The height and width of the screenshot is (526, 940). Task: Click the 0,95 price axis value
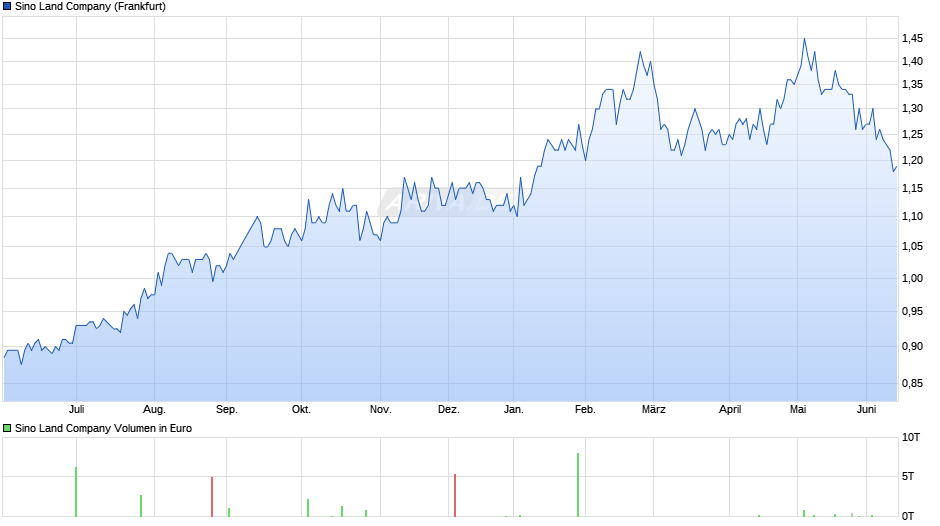912,311
